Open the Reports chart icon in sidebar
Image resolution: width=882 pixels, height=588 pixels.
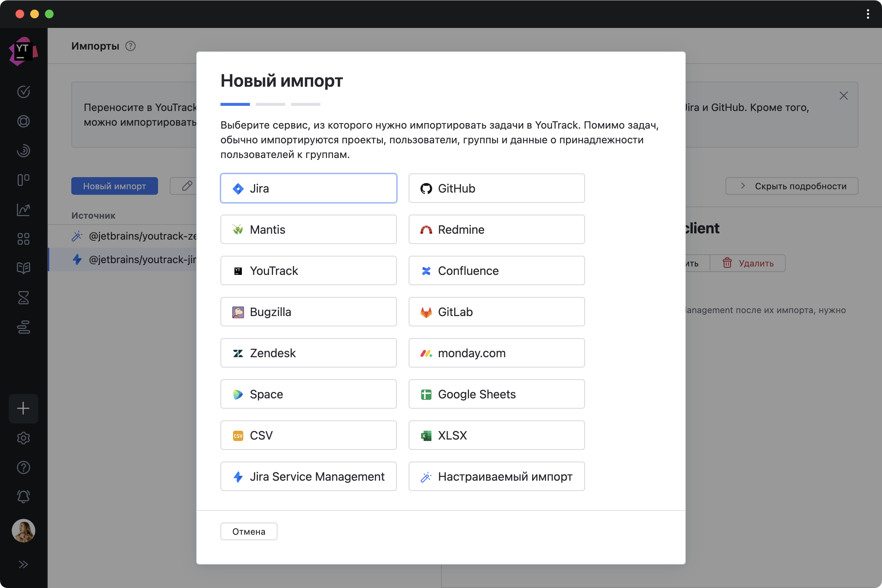click(x=23, y=209)
